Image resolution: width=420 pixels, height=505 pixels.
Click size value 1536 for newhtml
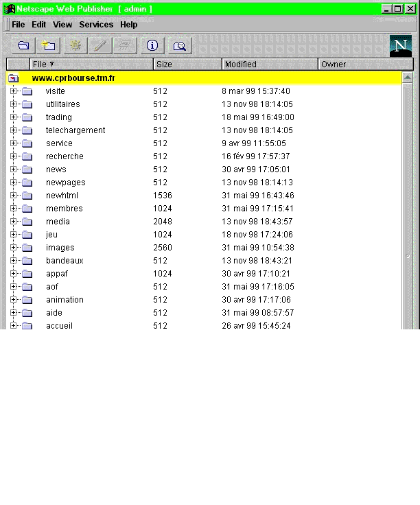[163, 195]
